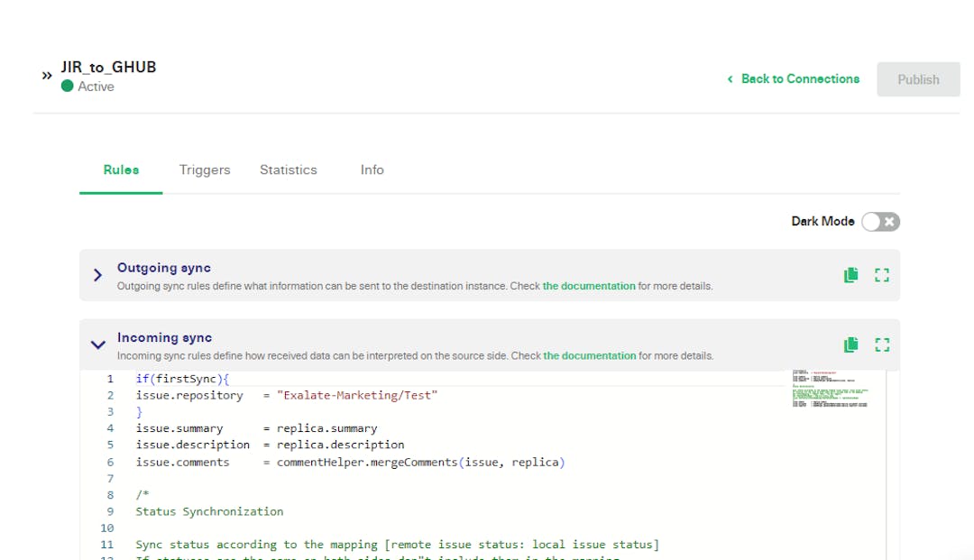Click the Publish button

(918, 78)
